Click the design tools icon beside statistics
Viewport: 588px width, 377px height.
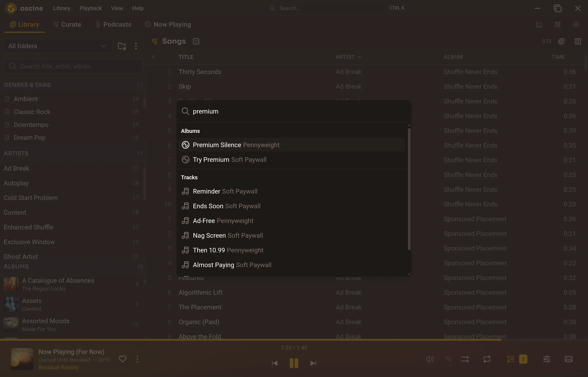[558, 24]
